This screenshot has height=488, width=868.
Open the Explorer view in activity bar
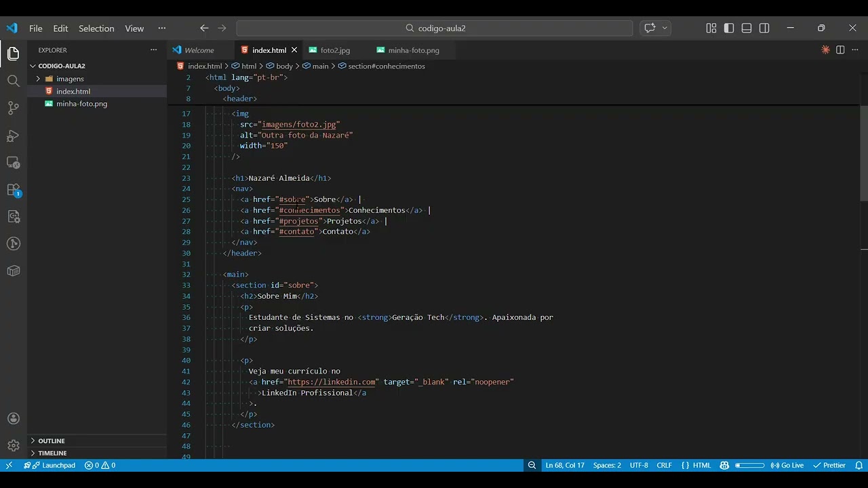click(x=13, y=54)
